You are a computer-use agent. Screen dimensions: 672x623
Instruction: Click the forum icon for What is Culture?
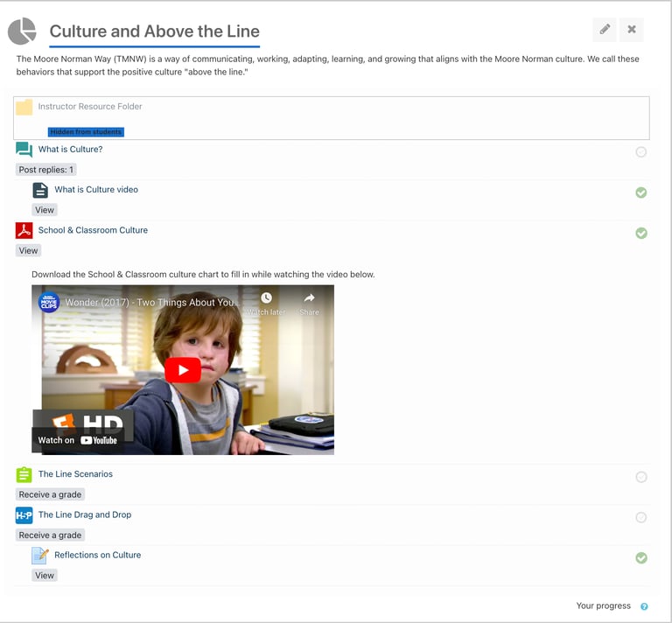(24, 150)
